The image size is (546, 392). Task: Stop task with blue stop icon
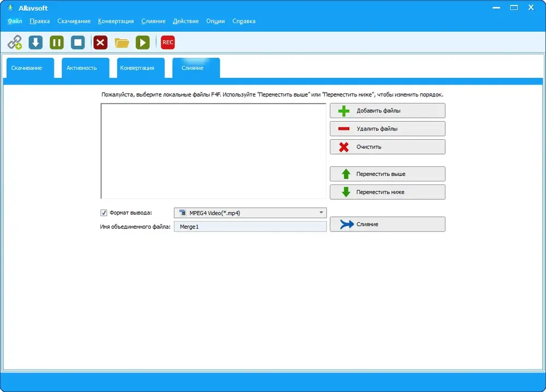click(x=78, y=43)
